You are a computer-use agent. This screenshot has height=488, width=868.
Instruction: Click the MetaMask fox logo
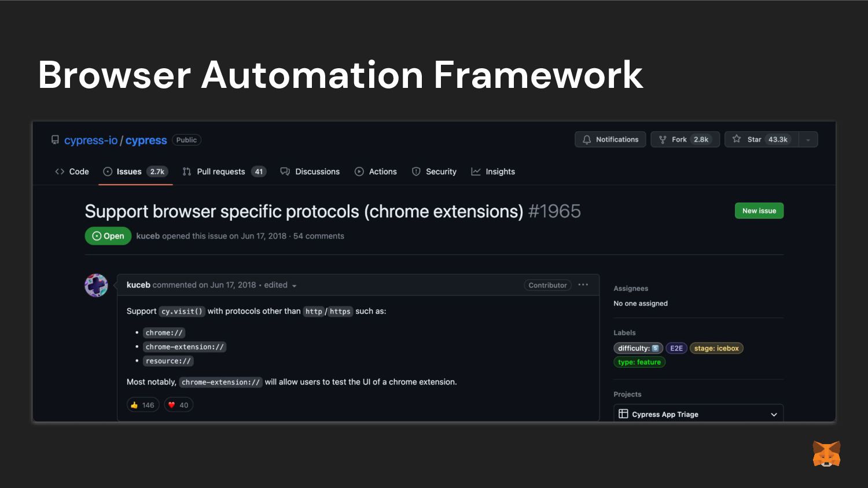click(x=826, y=454)
